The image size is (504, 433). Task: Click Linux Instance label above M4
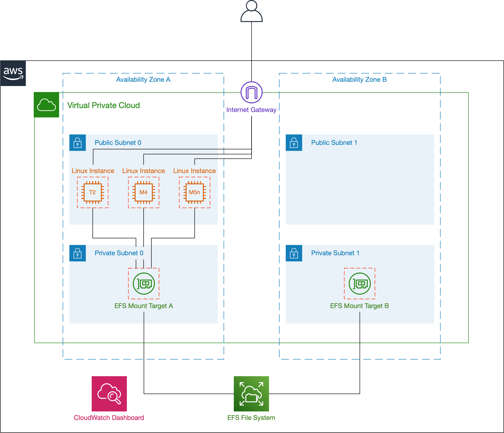coord(143,171)
